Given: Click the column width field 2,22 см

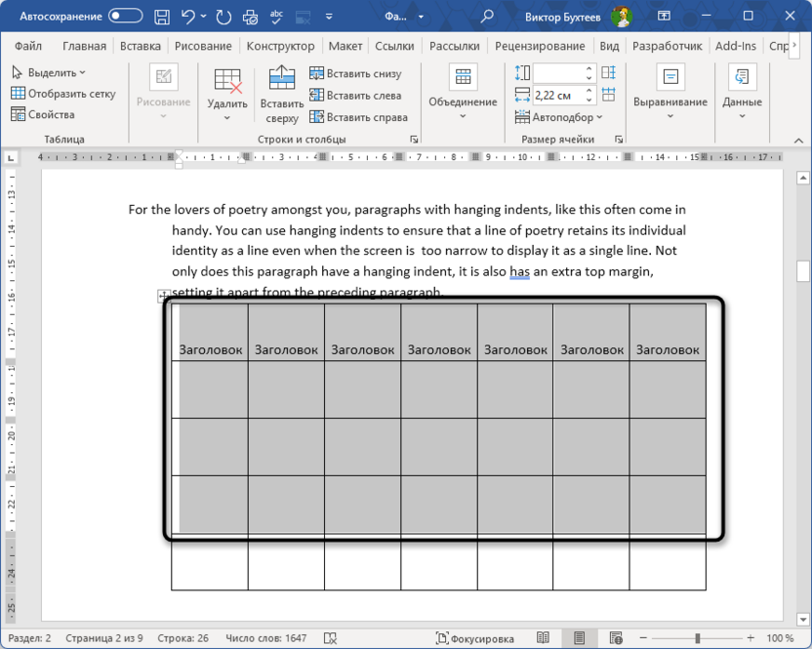Looking at the screenshot, I should click(x=558, y=96).
